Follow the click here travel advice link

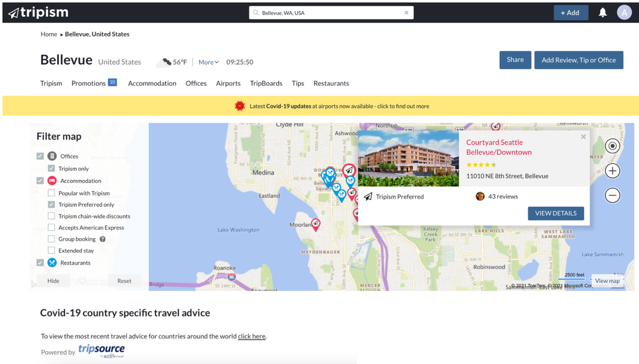click(251, 336)
